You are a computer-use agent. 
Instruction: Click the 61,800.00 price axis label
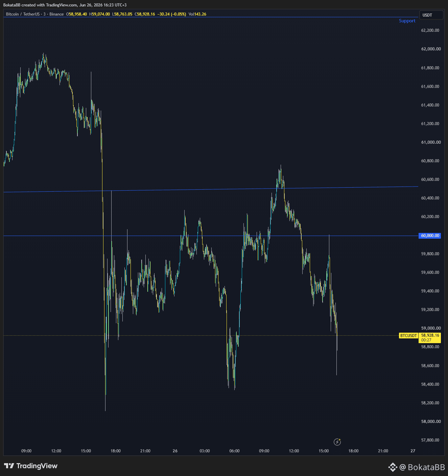tap(430, 68)
